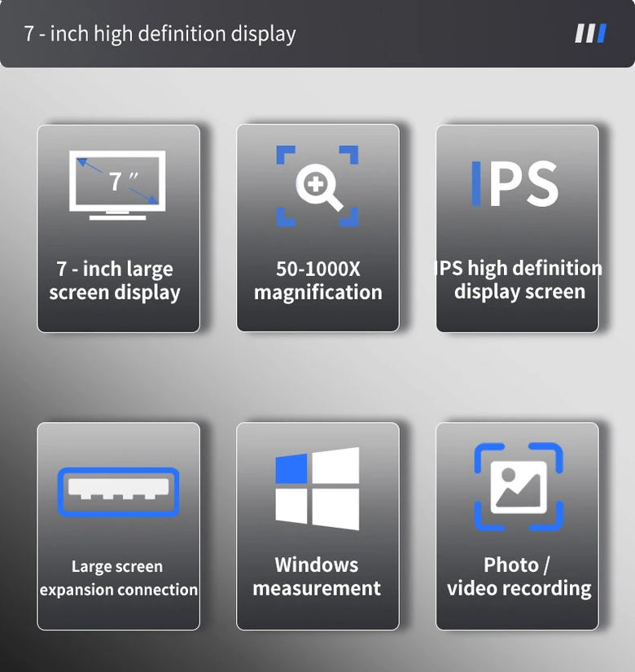Select '50-1000X magnification' label
The image size is (635, 672).
point(318,281)
